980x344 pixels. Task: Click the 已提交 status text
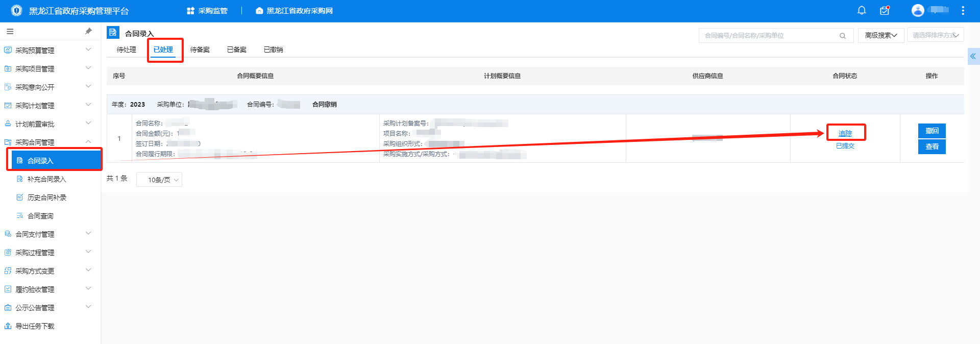coord(845,146)
